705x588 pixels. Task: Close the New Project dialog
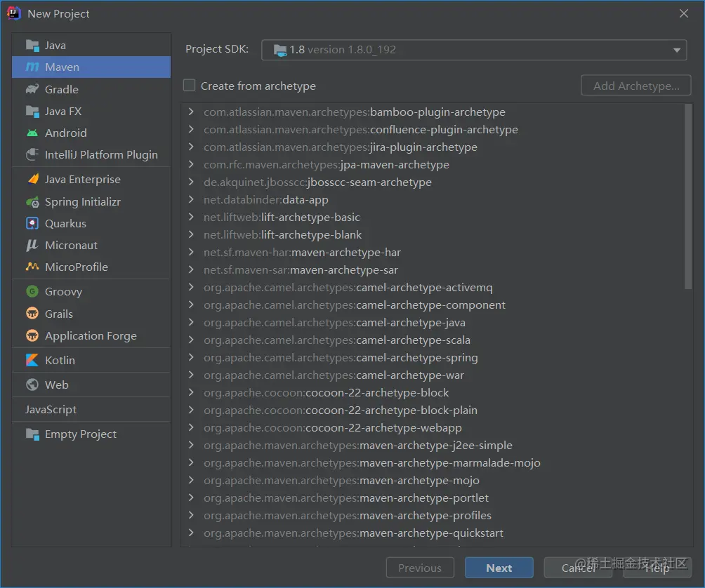pyautogui.click(x=684, y=13)
